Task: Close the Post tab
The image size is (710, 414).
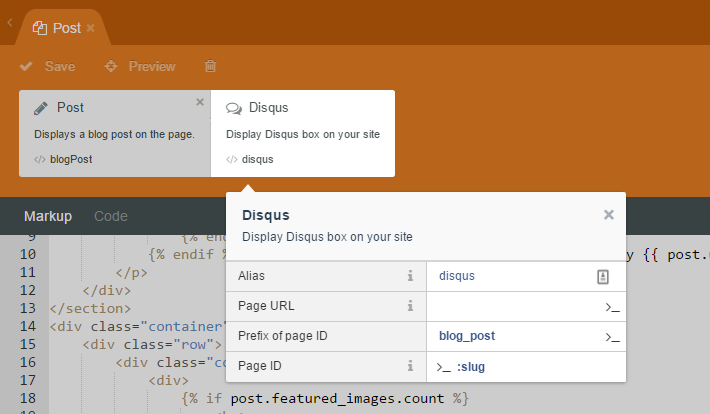Action: pyautogui.click(x=91, y=28)
